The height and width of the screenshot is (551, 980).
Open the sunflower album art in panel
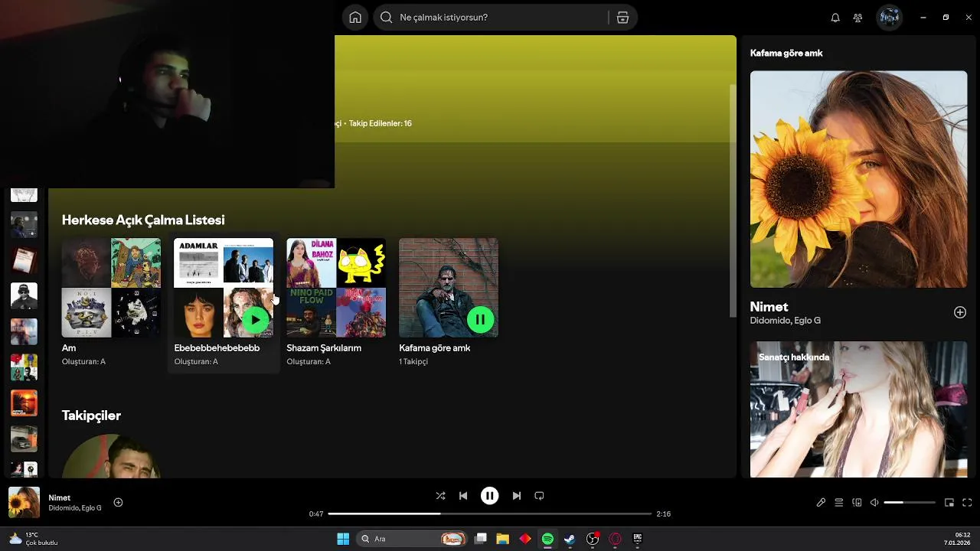pyautogui.click(x=858, y=179)
